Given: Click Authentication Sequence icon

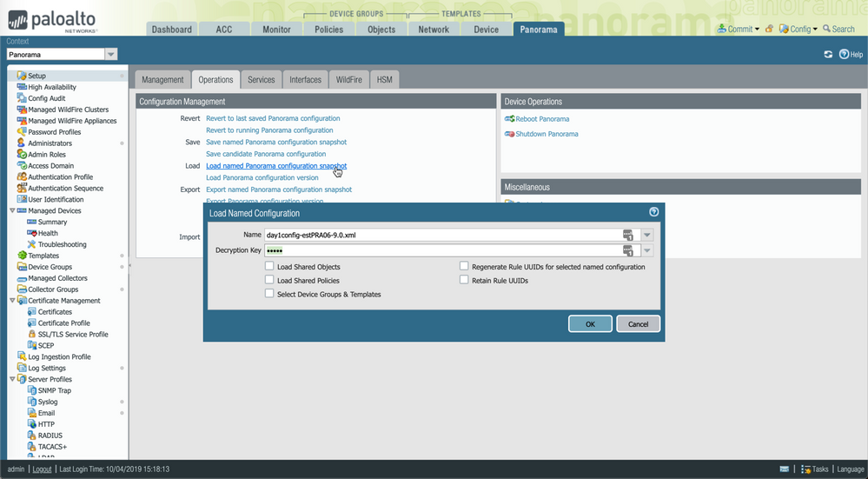Looking at the screenshot, I should [22, 188].
